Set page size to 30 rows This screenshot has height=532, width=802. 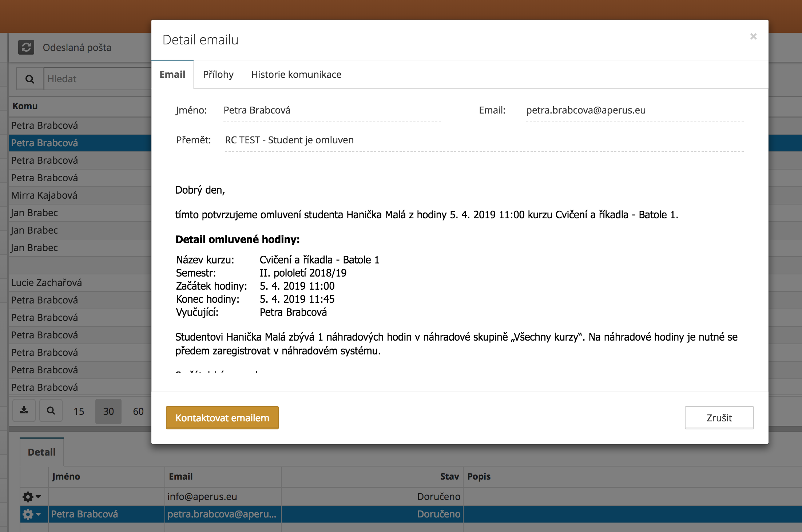(108, 412)
